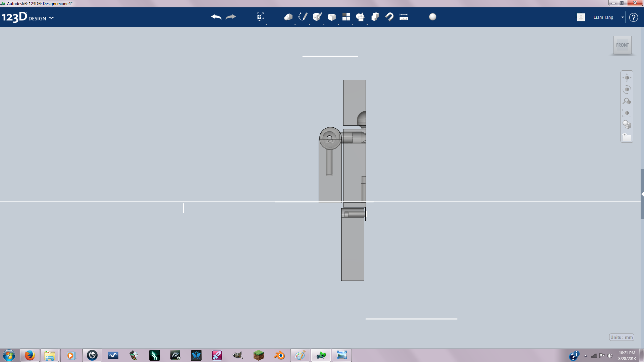
Task: Open the Sketch tools menu
Action: pyautogui.click(x=303, y=17)
